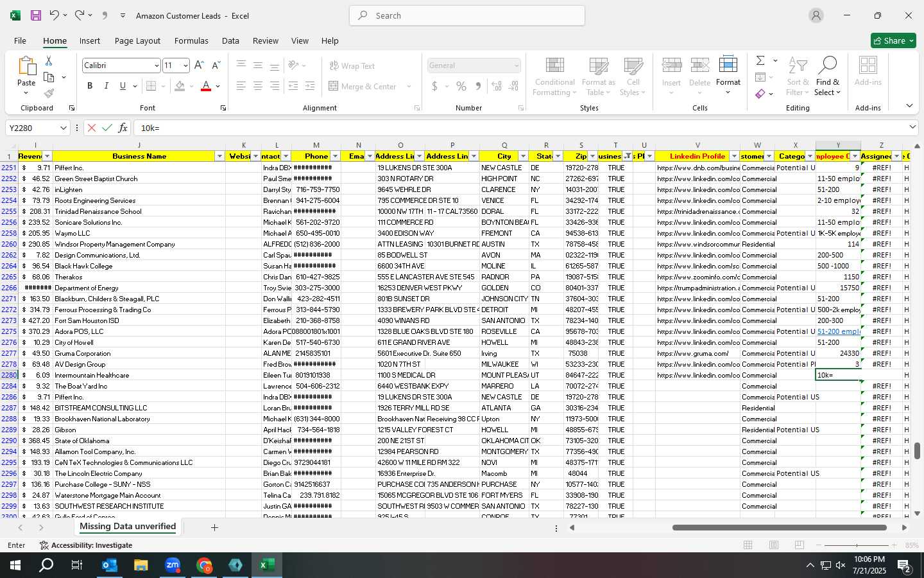Viewport: 924px width, 578px height.
Task: Open the City column filter dropdown
Action: click(x=523, y=156)
